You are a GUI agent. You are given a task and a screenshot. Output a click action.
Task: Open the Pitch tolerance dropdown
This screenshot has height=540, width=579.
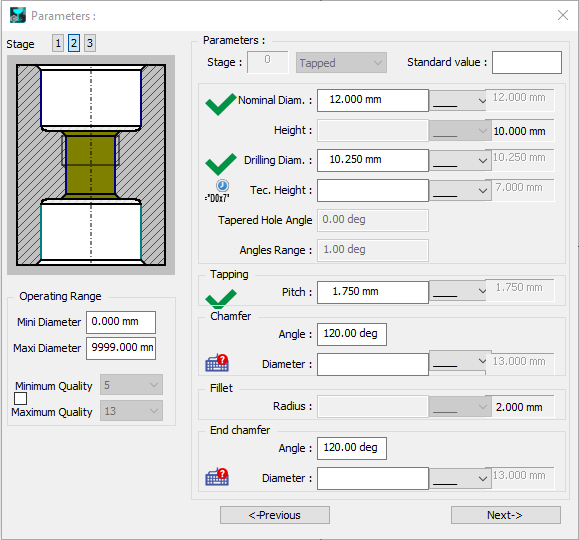pyautogui.click(x=458, y=292)
